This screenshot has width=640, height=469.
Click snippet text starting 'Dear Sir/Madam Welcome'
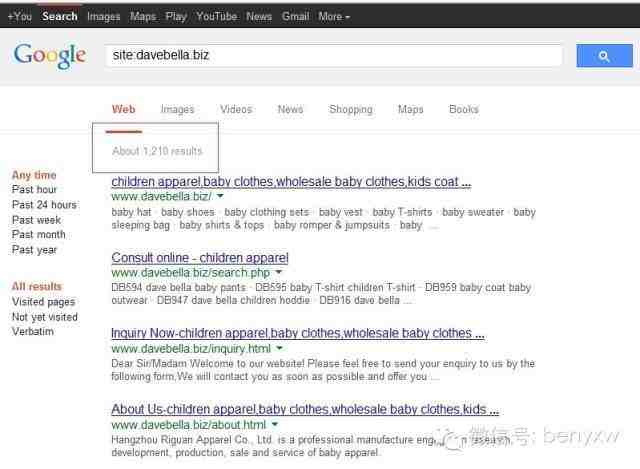click(x=323, y=370)
